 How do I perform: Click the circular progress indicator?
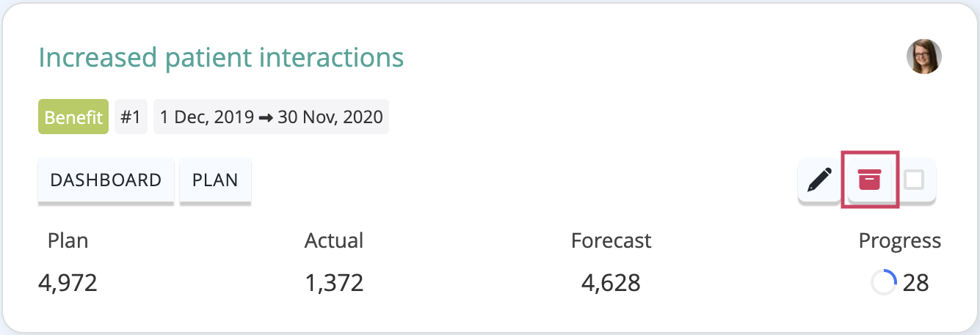[x=884, y=282]
